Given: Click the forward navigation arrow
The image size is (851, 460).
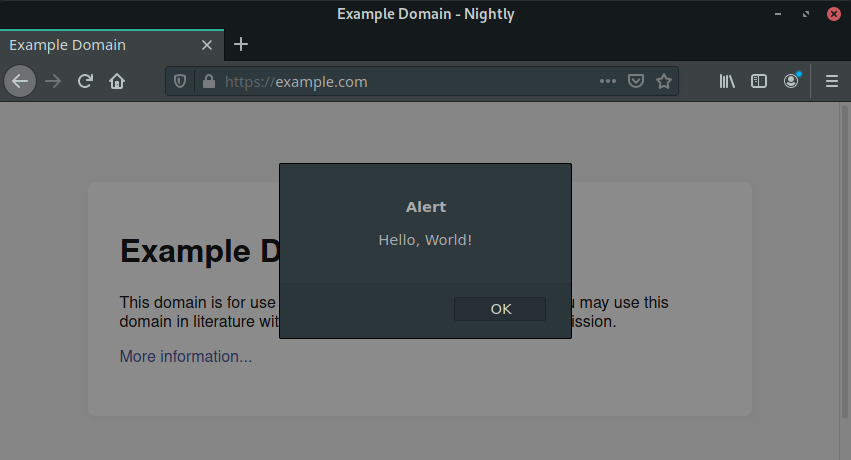Looking at the screenshot, I should (53, 81).
